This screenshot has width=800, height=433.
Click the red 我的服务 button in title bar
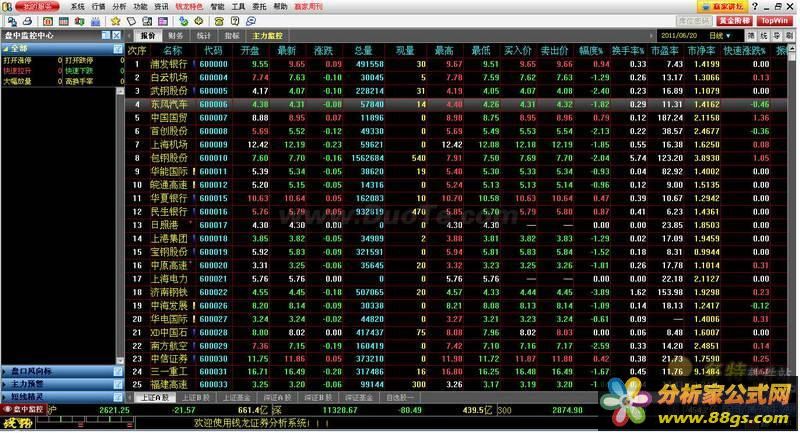pos(37,7)
